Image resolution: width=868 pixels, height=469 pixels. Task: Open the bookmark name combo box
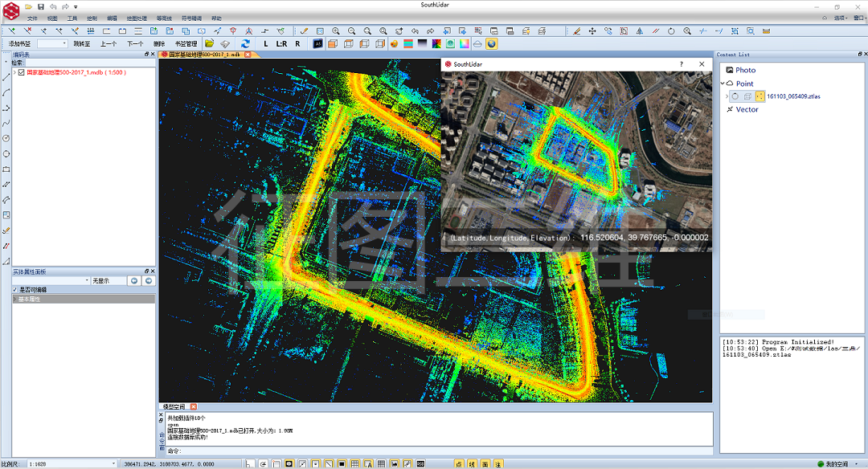[52, 43]
